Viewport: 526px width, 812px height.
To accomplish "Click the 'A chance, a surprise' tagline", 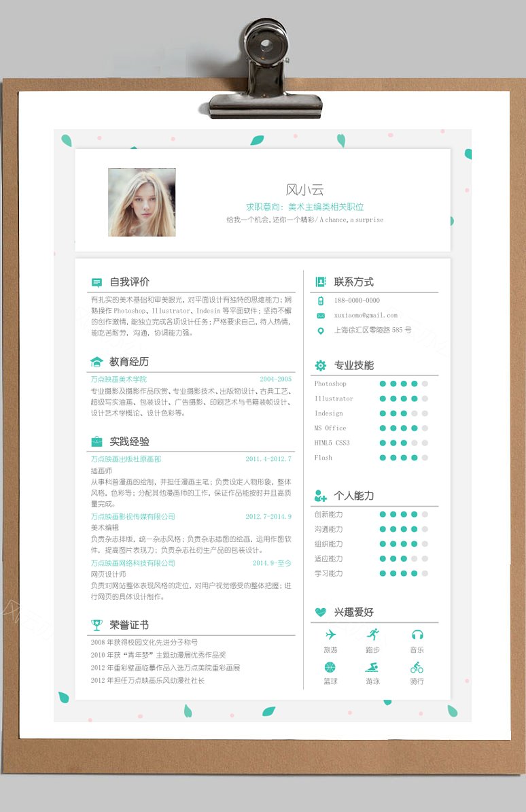I will click(x=351, y=220).
